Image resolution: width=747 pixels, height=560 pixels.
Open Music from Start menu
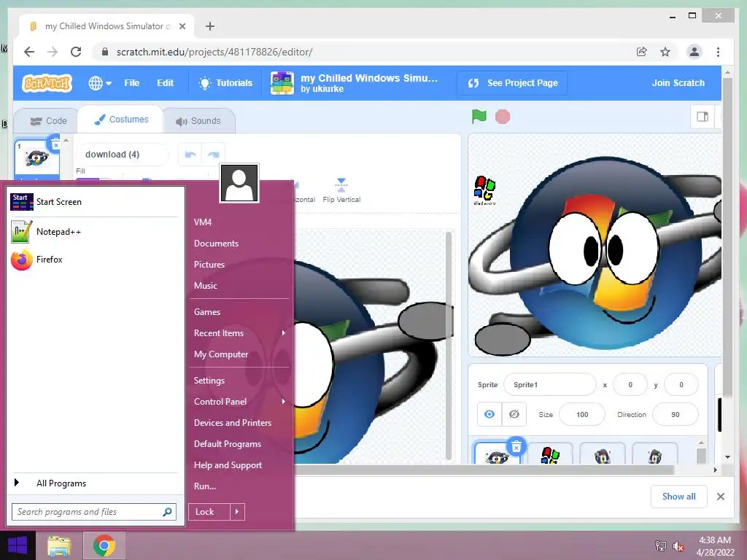pyautogui.click(x=205, y=286)
